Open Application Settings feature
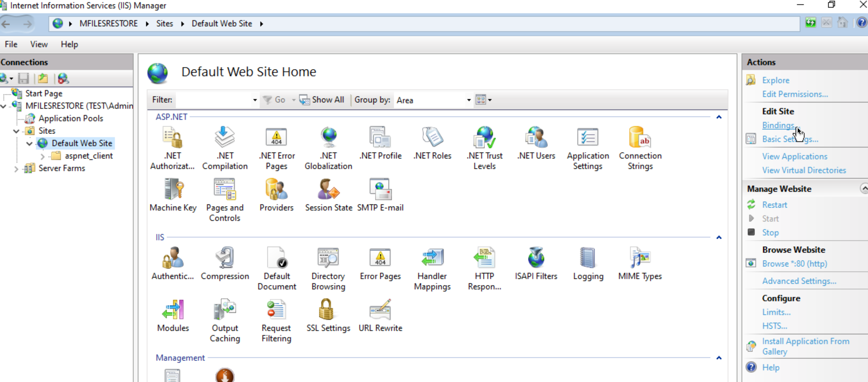Screen dimensions: 868x382 [x=588, y=148]
